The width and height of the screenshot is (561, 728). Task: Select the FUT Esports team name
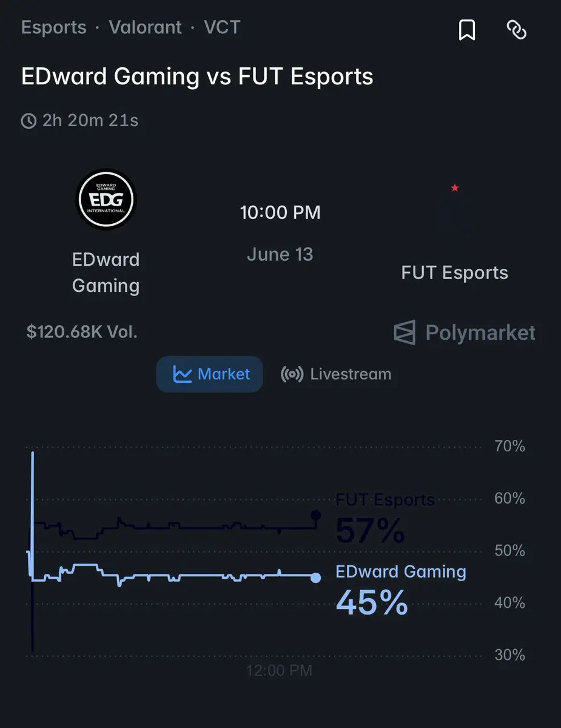pos(455,273)
